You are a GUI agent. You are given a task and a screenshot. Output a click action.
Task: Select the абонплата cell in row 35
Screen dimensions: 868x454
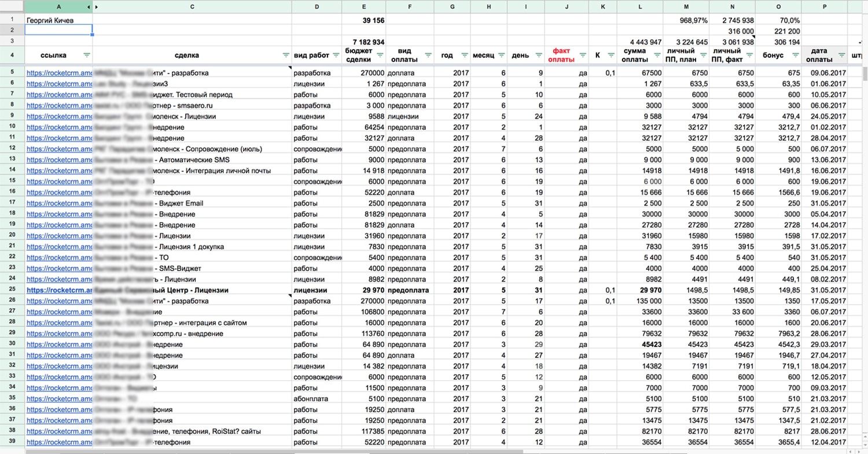pyautogui.click(x=317, y=399)
